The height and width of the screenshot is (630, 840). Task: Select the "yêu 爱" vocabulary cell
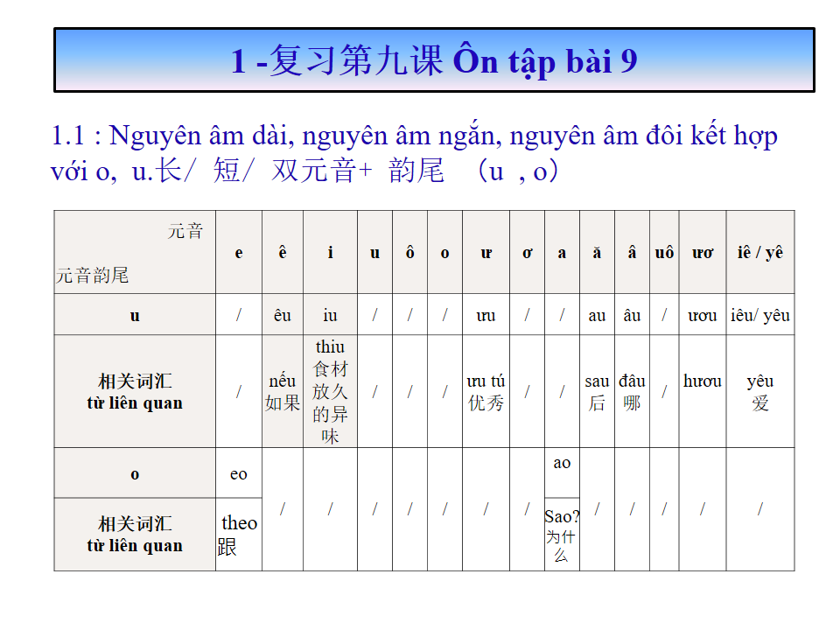coord(759,392)
